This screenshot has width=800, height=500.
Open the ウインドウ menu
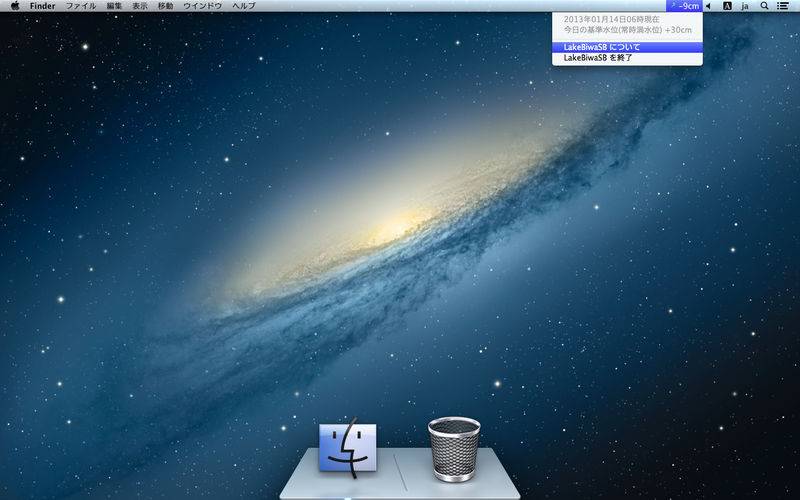pos(203,6)
